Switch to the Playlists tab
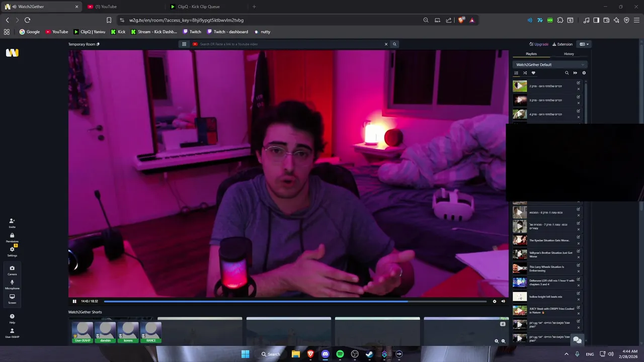Image resolution: width=644 pixels, height=362 pixels. point(531,54)
